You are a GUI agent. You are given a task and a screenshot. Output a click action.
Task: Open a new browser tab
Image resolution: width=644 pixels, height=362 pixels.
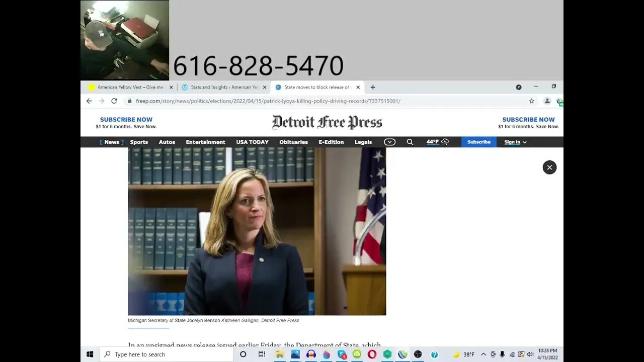click(373, 87)
